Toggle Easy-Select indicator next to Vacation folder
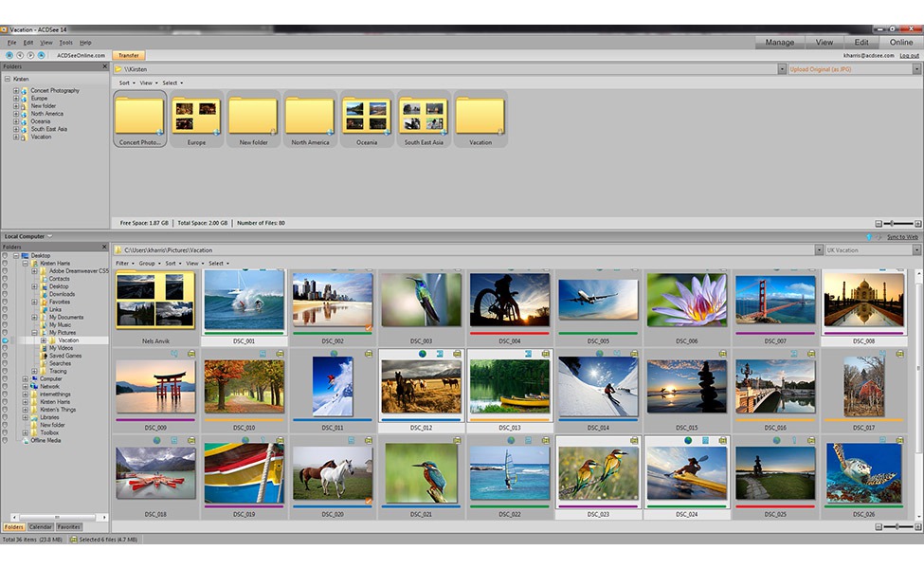924x569 pixels. click(5, 340)
